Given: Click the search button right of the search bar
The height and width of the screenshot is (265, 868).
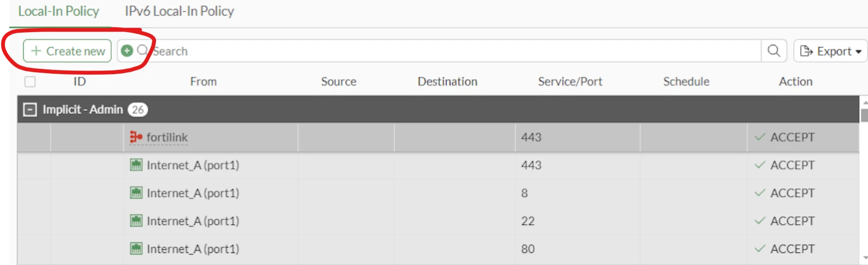Looking at the screenshot, I should pyautogui.click(x=774, y=51).
